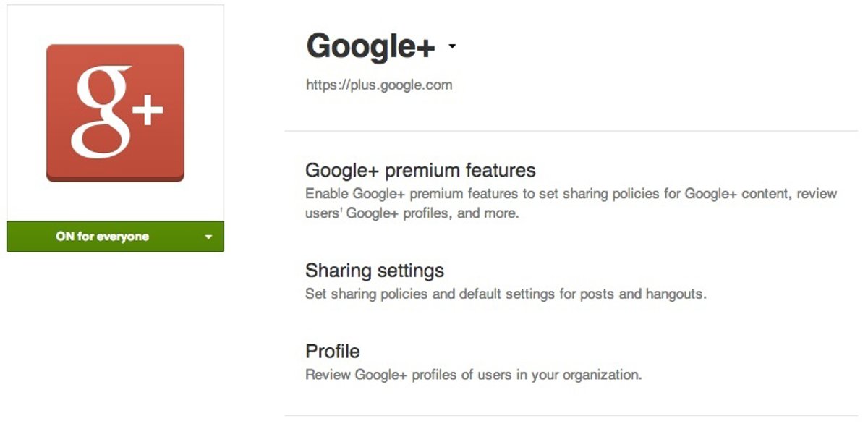The height and width of the screenshot is (429, 868).
Task: Click the Google+ page title
Action: coord(370,47)
